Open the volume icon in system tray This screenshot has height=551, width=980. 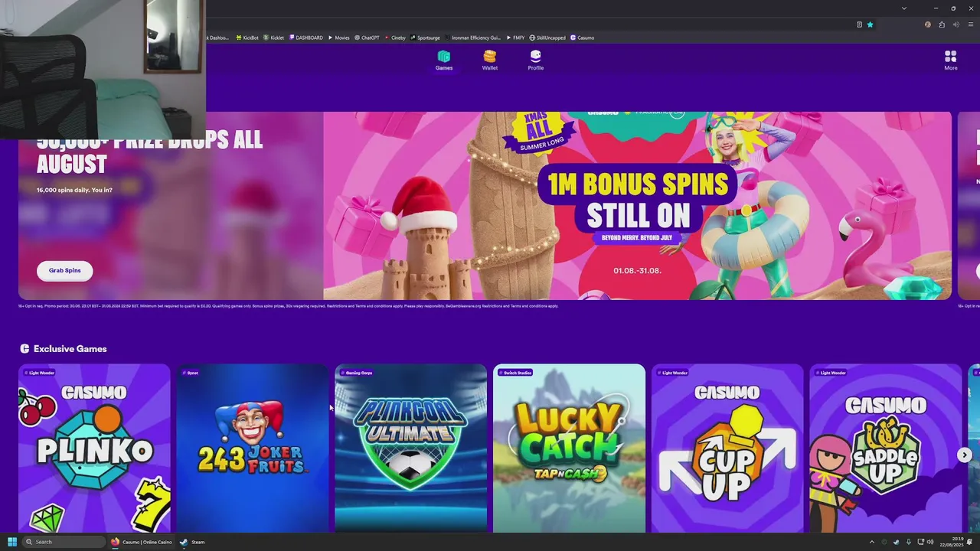931,542
